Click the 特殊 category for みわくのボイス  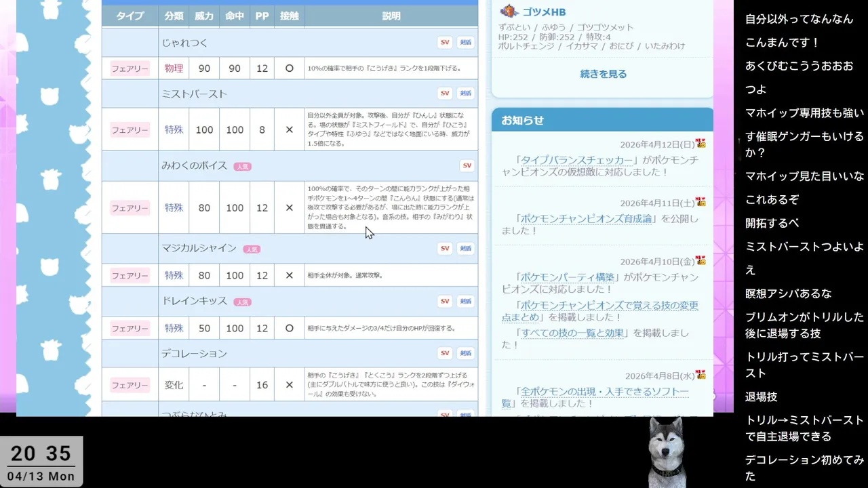[x=174, y=208]
